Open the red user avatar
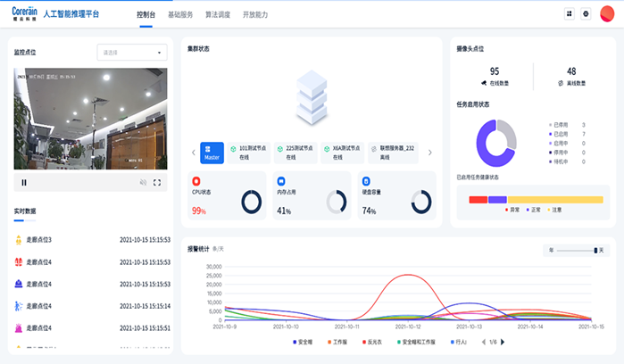This screenshot has width=624, height=364. [x=607, y=14]
